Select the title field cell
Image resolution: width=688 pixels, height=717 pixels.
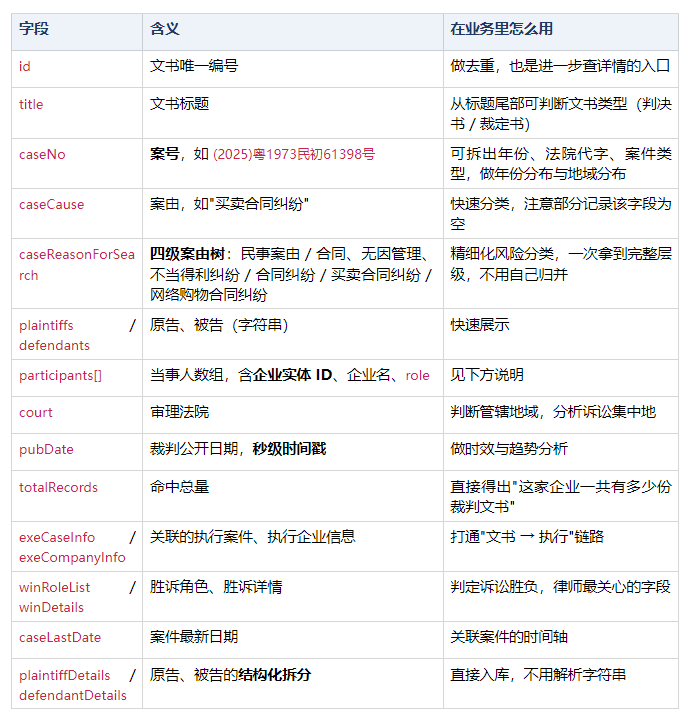(77, 113)
